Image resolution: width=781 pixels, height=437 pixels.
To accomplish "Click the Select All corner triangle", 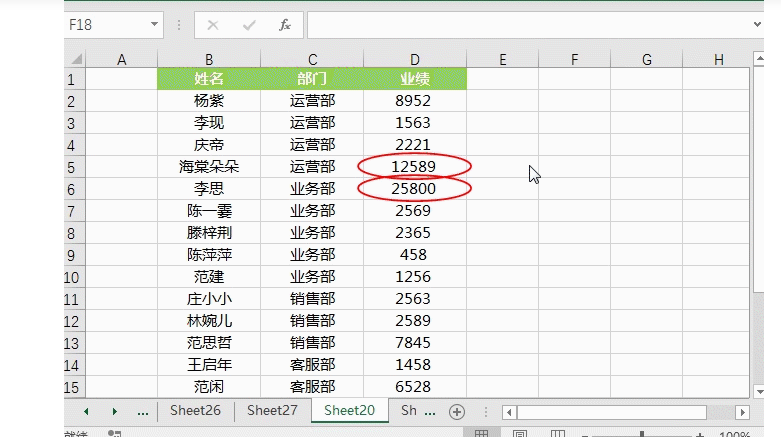I will (x=75, y=59).
